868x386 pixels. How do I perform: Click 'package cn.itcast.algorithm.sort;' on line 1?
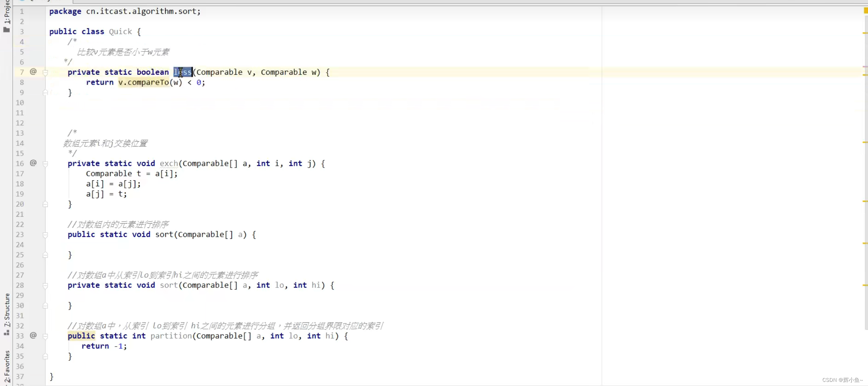[x=125, y=11]
